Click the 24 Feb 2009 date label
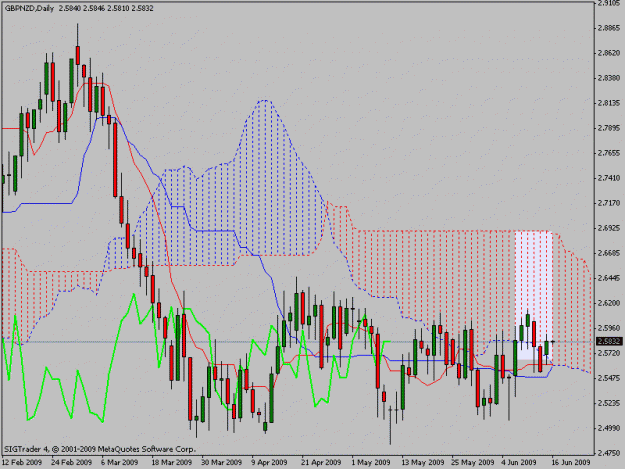 (x=72, y=462)
